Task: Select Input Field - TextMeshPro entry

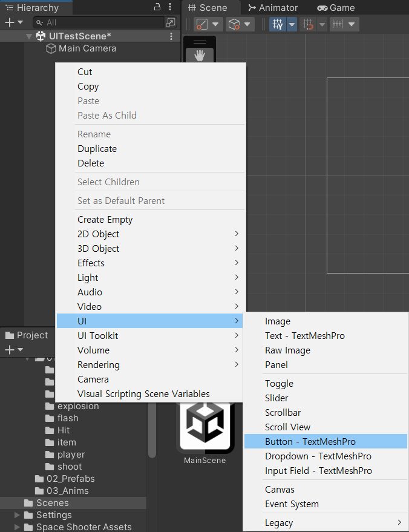Action: click(326, 471)
